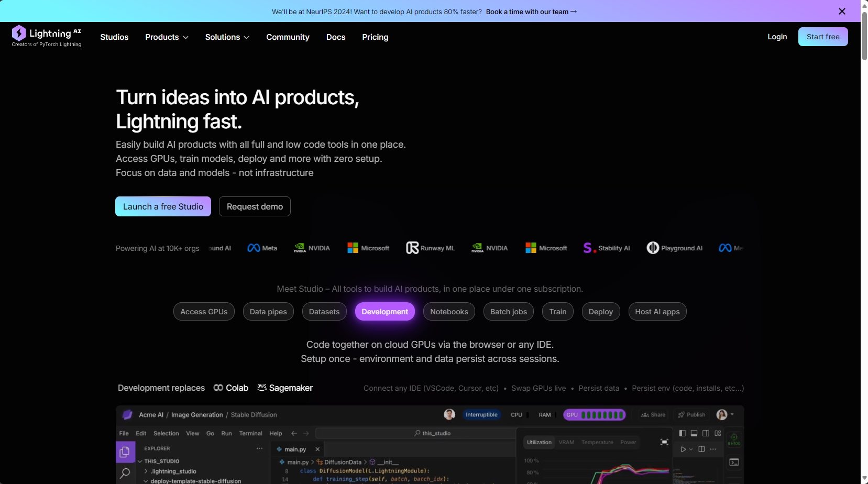Screen dimensions: 868x484
Task: Expand the Solutions dropdown menu
Action: pyautogui.click(x=227, y=37)
